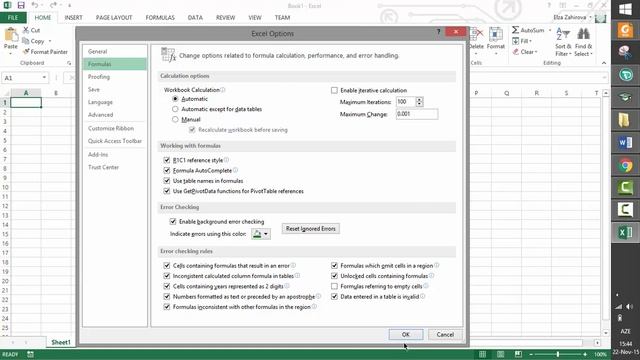Click the Save icon in title bar

point(21,5)
